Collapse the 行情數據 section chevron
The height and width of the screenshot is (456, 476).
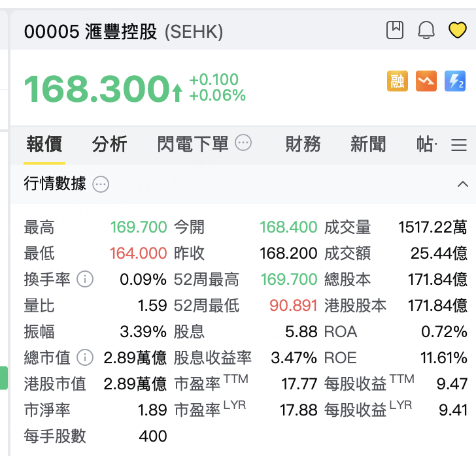tap(463, 184)
